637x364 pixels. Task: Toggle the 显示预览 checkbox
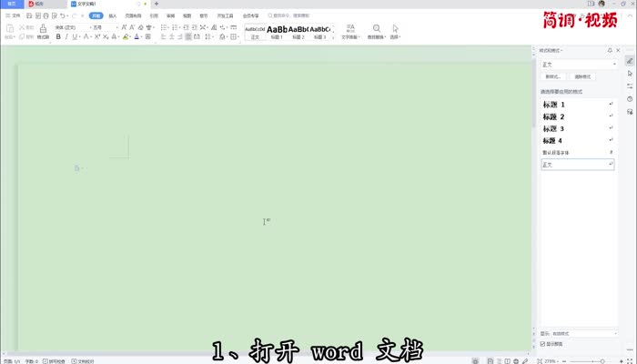tap(544, 344)
